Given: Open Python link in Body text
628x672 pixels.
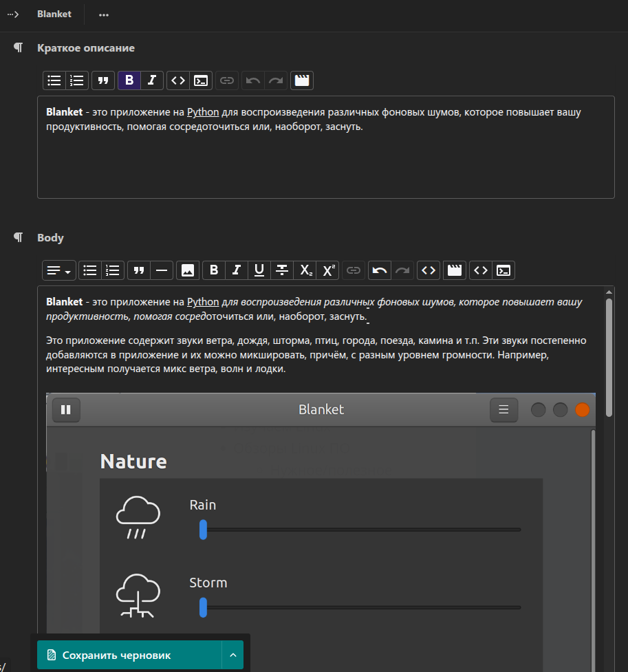Looking at the screenshot, I should (x=203, y=302).
